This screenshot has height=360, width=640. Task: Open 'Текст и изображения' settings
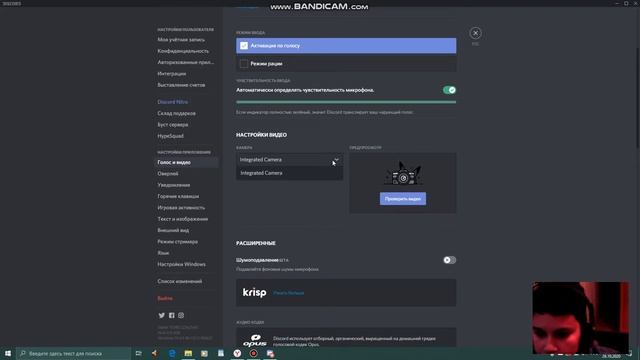point(183,219)
